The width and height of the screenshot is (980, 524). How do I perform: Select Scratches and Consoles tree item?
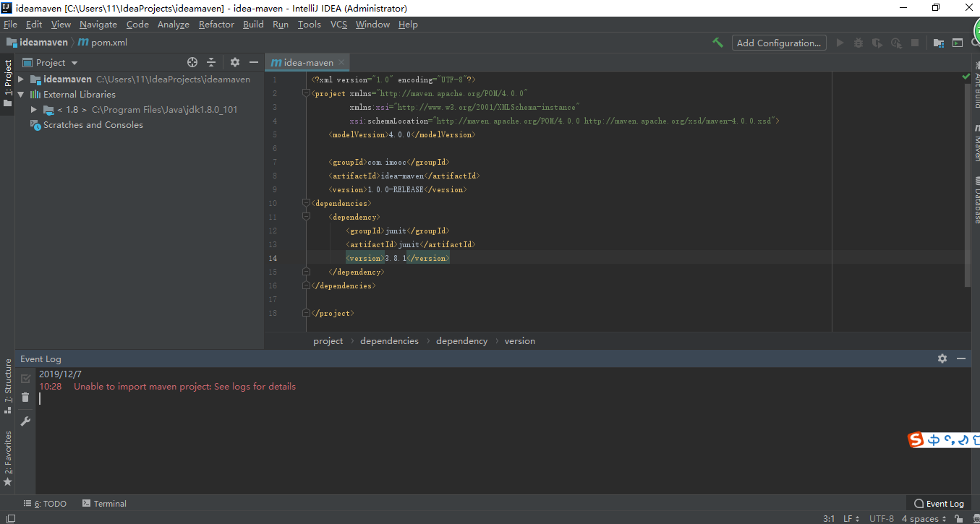pos(87,125)
